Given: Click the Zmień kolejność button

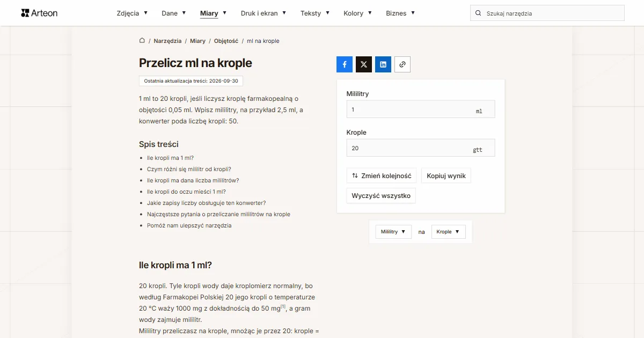Looking at the screenshot, I should 382,176.
